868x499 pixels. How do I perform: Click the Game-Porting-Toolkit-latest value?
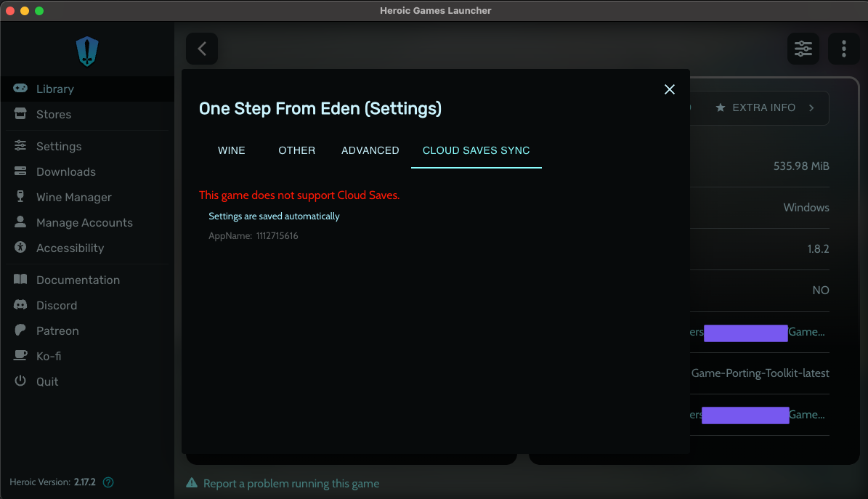[760, 373]
